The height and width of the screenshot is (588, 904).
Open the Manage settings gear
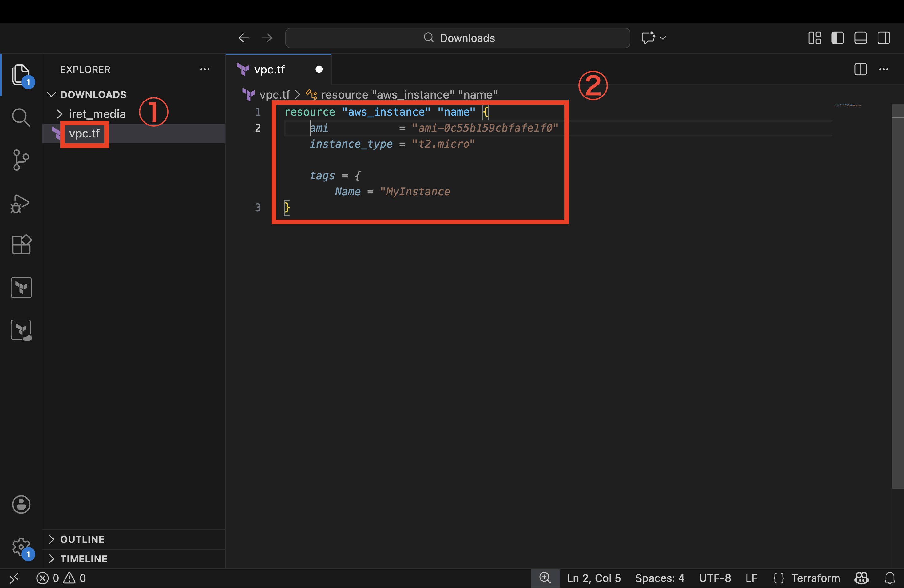(21, 547)
